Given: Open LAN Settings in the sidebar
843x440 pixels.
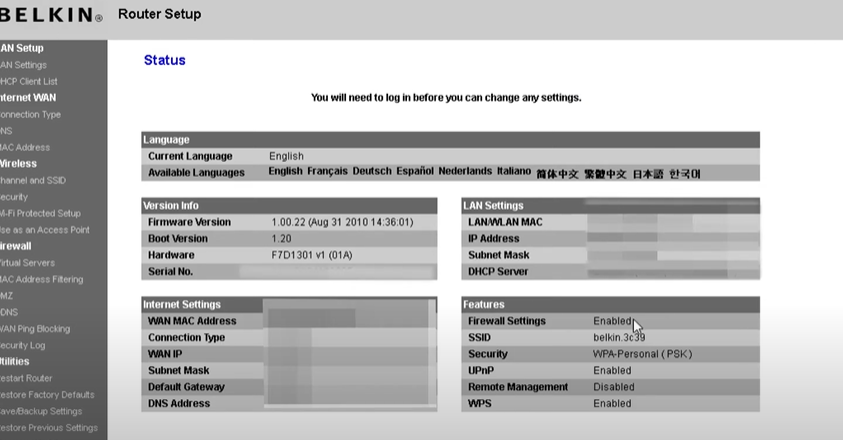Looking at the screenshot, I should click(24, 65).
